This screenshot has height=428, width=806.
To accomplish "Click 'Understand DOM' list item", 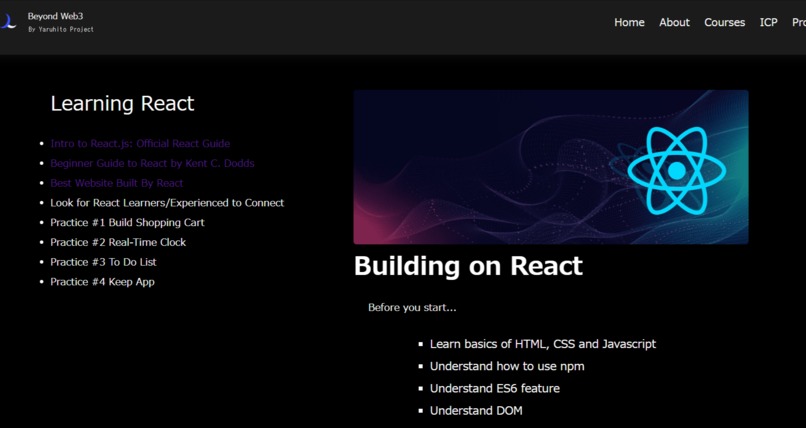I will click(476, 411).
